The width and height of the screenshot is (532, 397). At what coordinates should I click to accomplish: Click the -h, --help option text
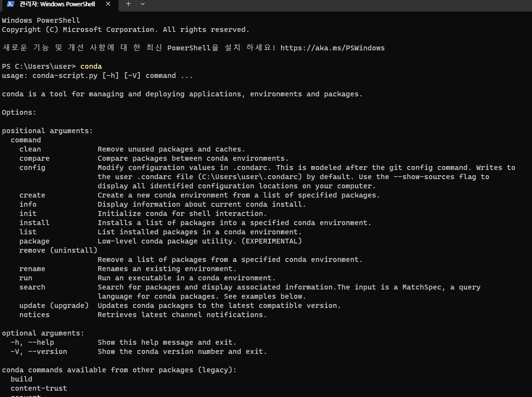pyautogui.click(x=32, y=342)
